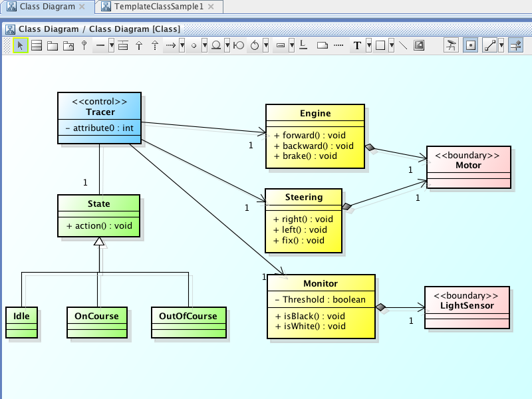
Task: Choose the diagonal Line drawing tool
Action: [403, 45]
